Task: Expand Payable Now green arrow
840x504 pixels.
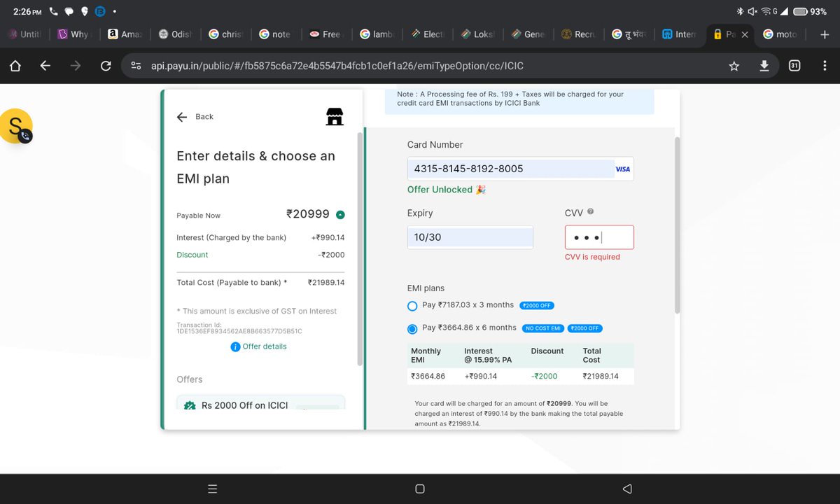Action: tap(340, 215)
